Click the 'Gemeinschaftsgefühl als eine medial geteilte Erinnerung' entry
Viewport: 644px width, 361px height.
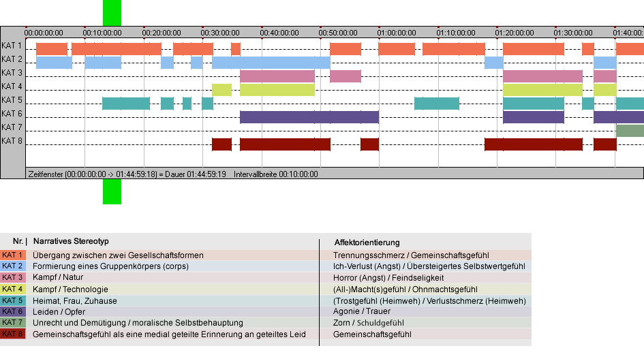tap(169, 334)
